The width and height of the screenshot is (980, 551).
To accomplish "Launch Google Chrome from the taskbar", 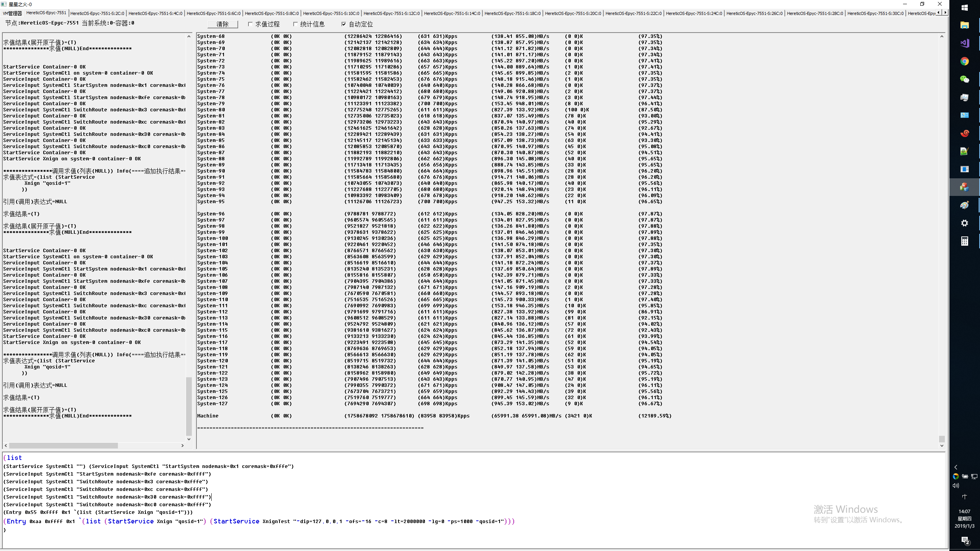I will point(964,61).
